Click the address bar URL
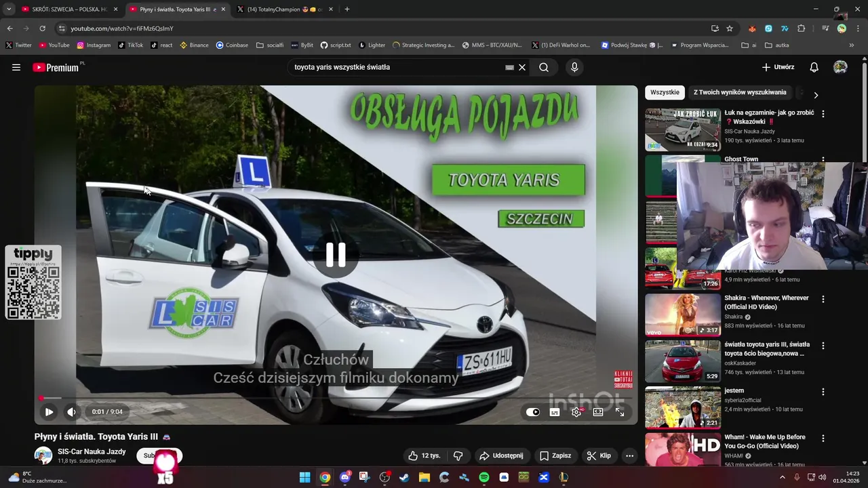868x488 pixels. pos(122,28)
